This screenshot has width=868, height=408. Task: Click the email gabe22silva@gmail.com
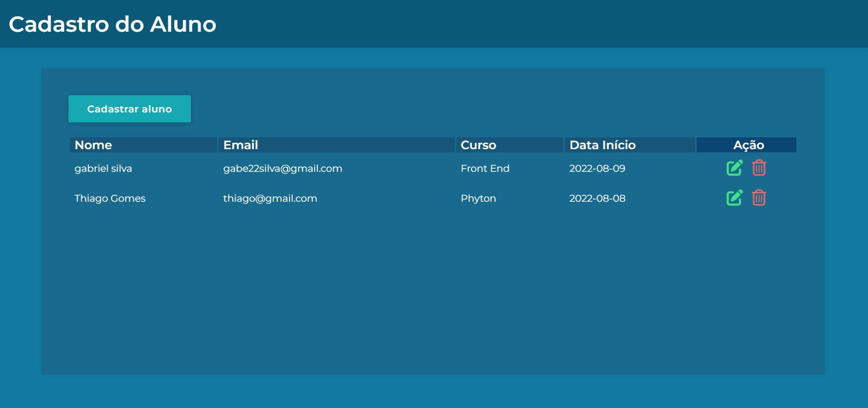[x=283, y=169]
